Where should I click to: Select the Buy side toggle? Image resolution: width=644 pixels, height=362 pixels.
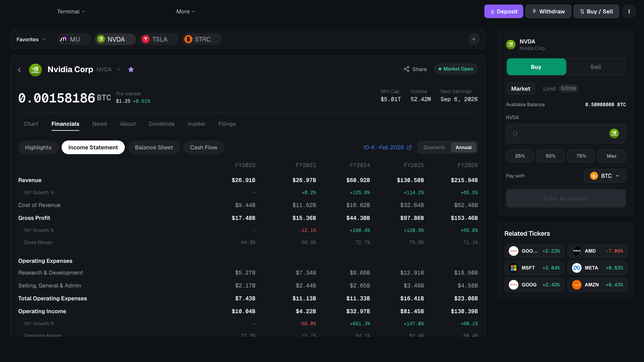coord(536,67)
